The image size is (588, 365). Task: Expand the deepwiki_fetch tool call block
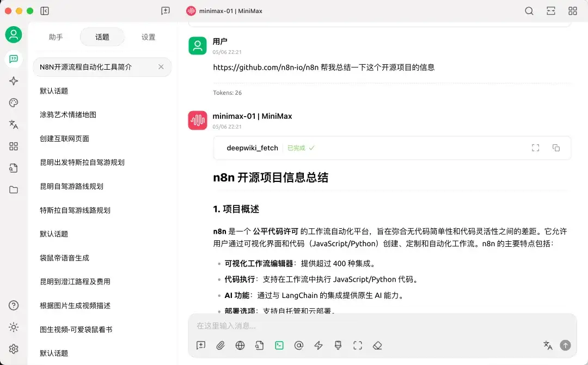(391, 148)
